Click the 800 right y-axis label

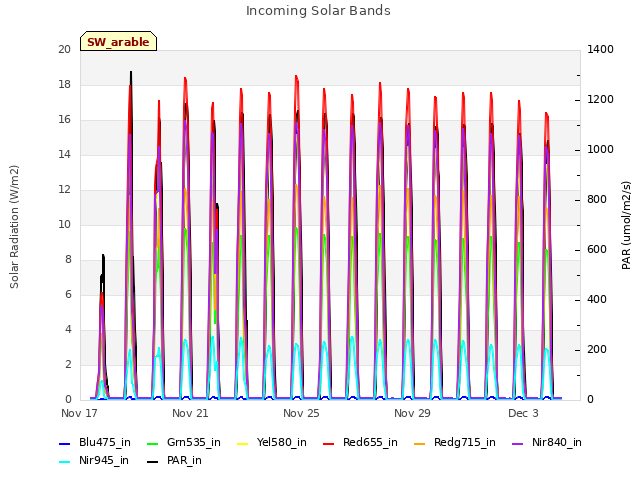(597, 200)
